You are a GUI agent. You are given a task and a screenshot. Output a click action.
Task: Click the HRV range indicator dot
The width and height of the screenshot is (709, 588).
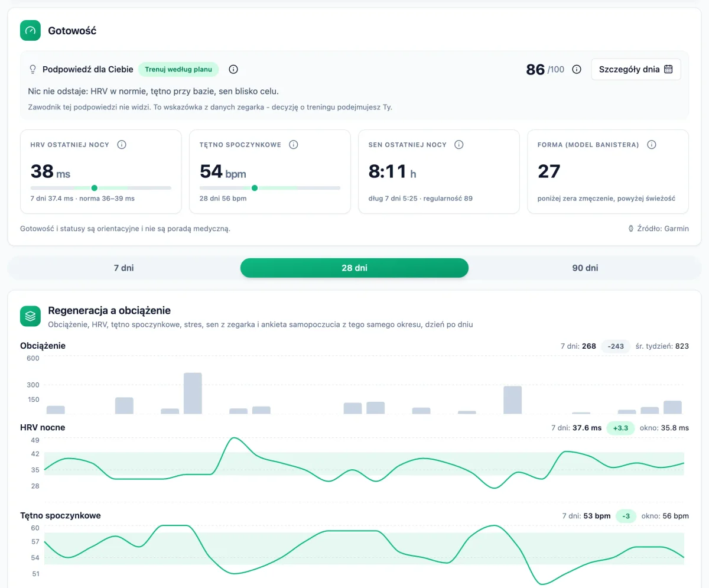pos(95,188)
